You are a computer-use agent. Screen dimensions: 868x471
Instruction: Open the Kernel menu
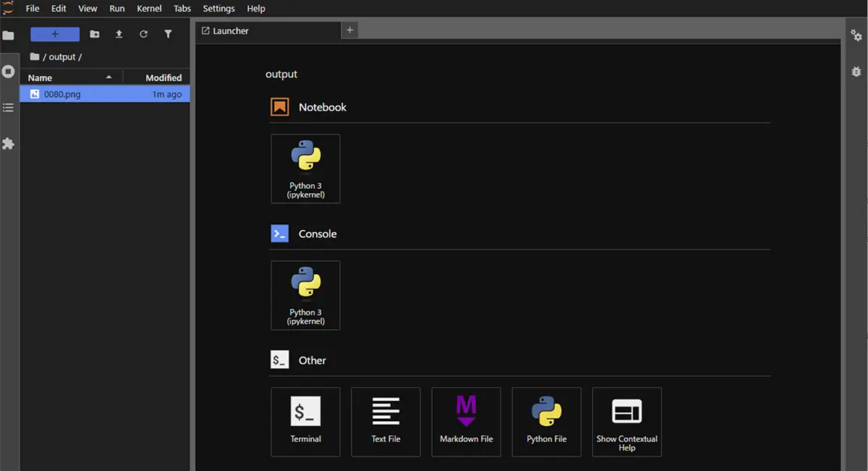pos(149,9)
